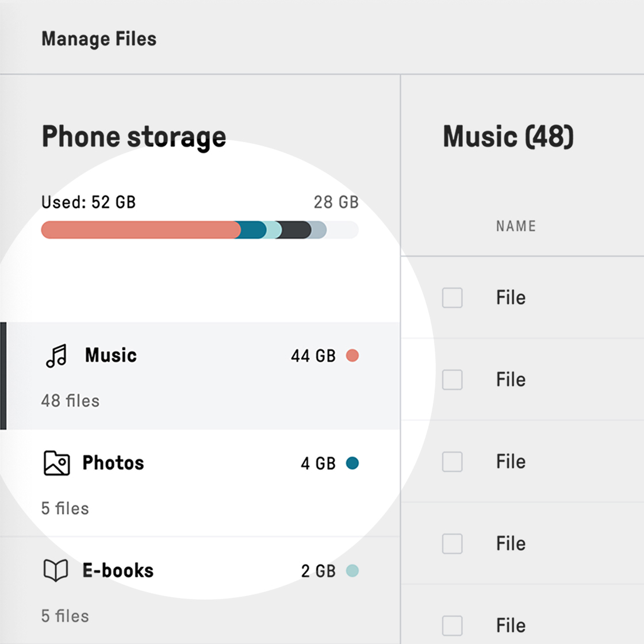Open the Photos storage category
The height and width of the screenshot is (644, 644).
coord(113,463)
